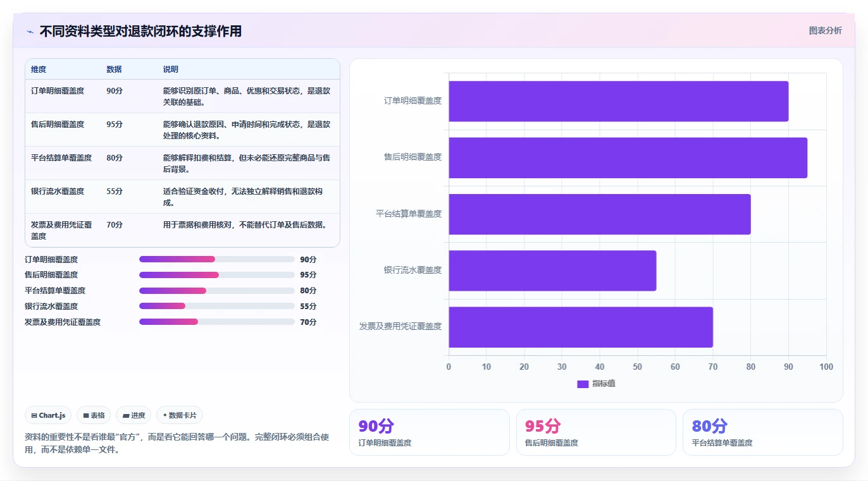Click the 银行流水覆盖度 chart axis label
This screenshot has height=481, width=868.
point(412,270)
